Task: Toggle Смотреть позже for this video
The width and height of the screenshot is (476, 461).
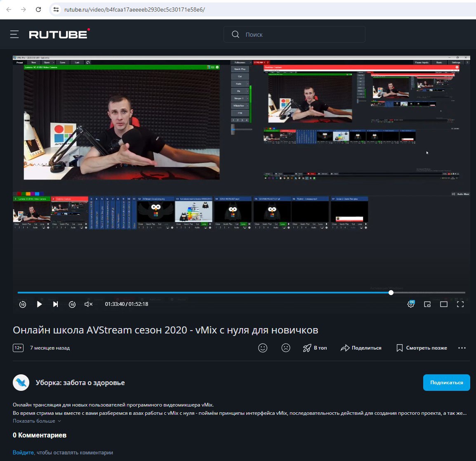Action: tap(422, 348)
